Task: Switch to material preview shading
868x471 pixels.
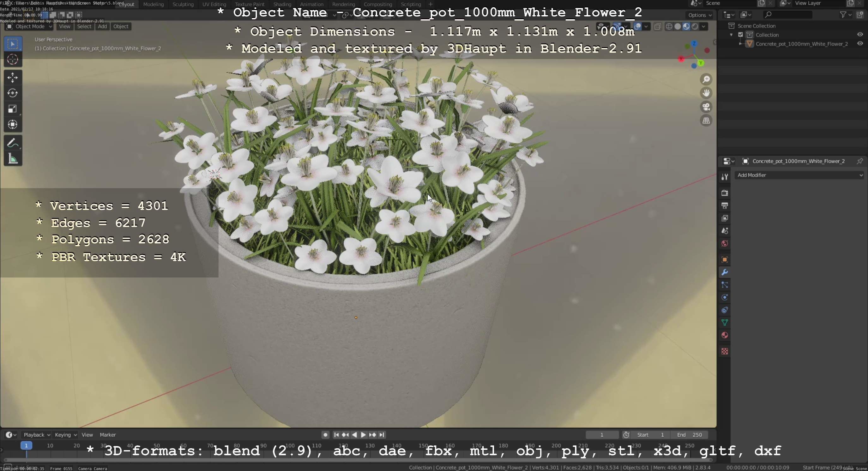Action: [x=686, y=27]
